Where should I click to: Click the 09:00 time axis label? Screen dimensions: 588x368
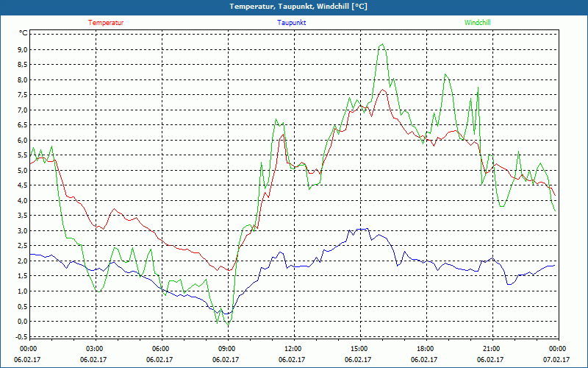(x=229, y=349)
